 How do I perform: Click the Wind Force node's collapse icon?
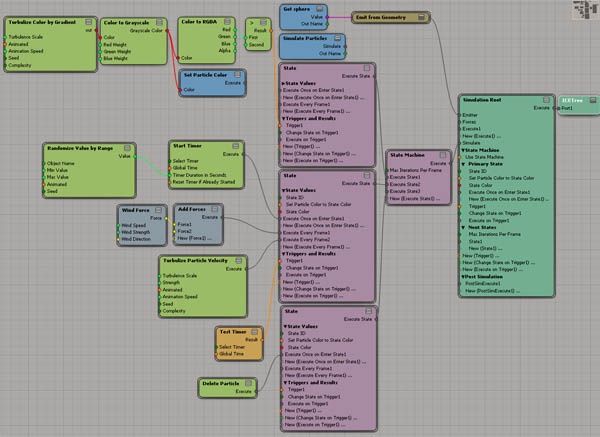pyautogui.click(x=158, y=210)
